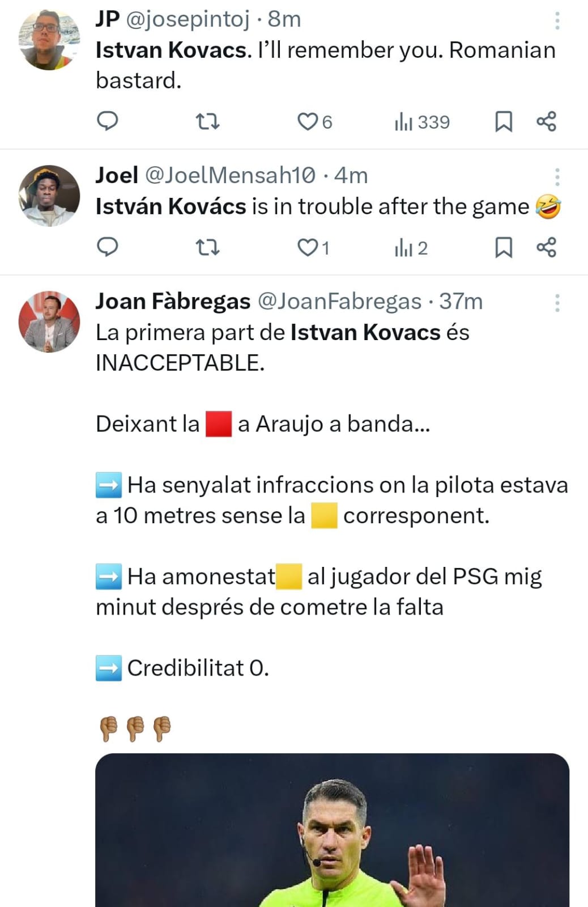The image size is (588, 907).
Task: Share Joel's tweet
Action: [546, 248]
